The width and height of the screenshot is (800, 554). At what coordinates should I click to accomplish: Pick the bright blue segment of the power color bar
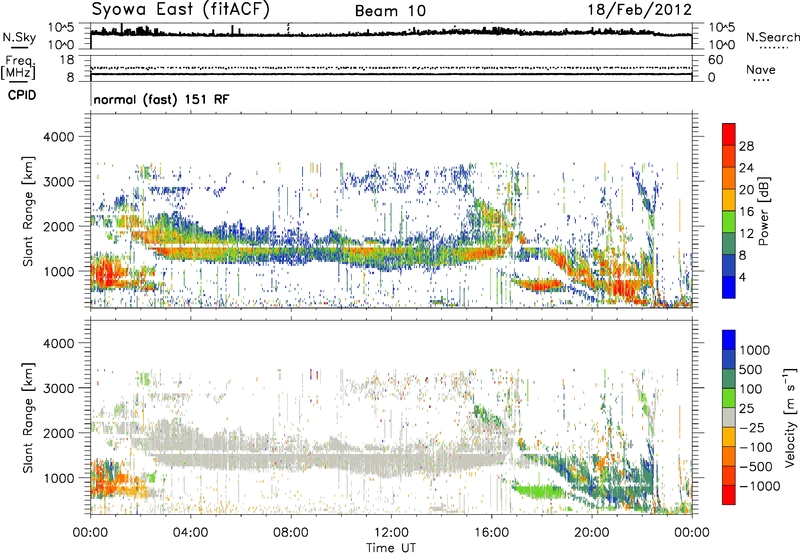(729, 287)
